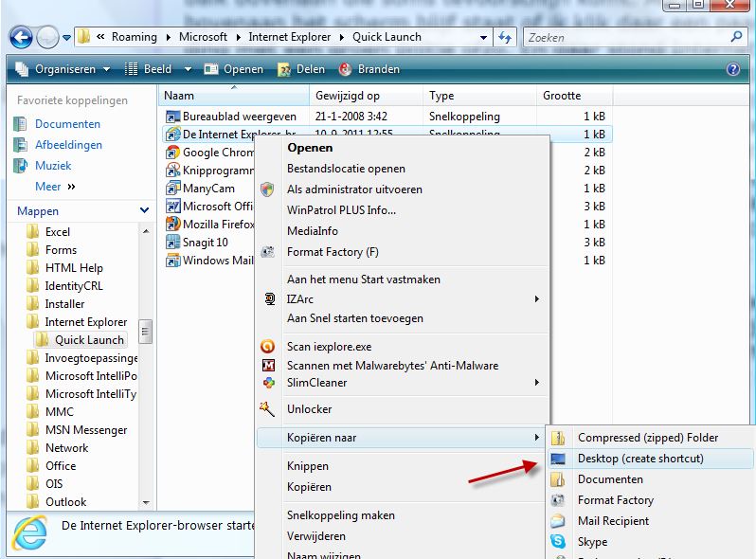756x559 pixels.
Task: Sort by the Gewijzigd op column header
Action: [x=348, y=96]
